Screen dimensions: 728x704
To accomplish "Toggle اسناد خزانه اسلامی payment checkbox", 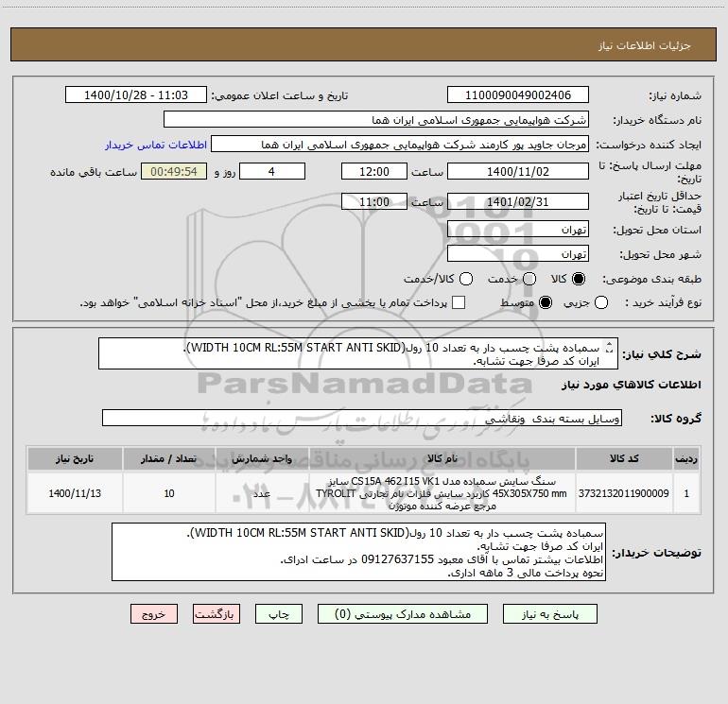I will (459, 302).
